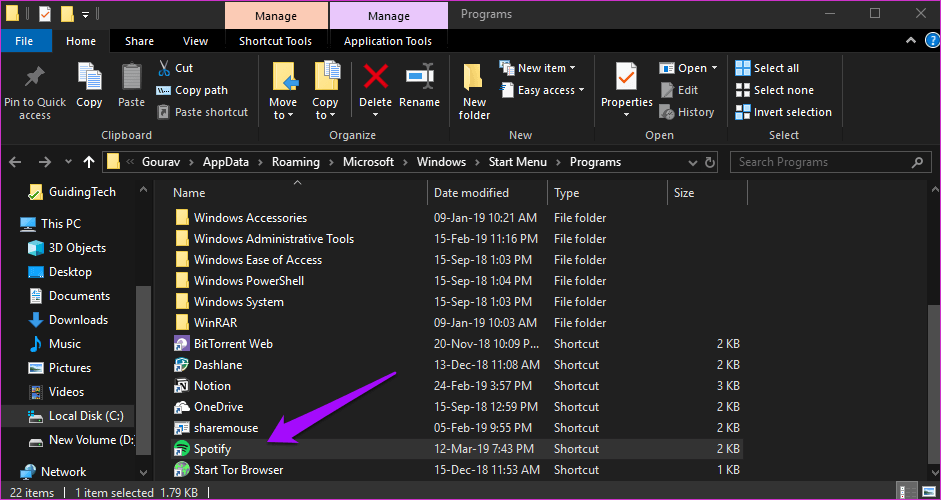Select GuidingTech in navigation pane
941x500 pixels.
click(73, 192)
